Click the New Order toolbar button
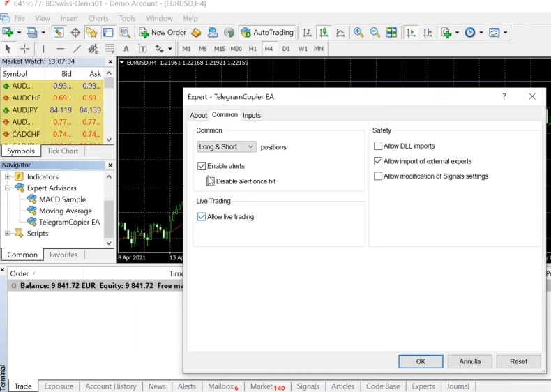The width and height of the screenshot is (551, 392). [163, 32]
